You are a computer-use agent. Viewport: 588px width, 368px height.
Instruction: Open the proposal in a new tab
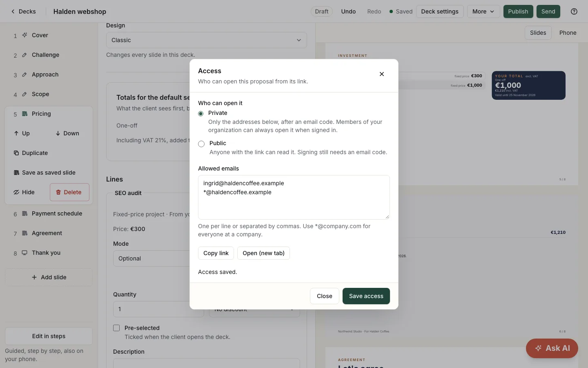point(264,253)
